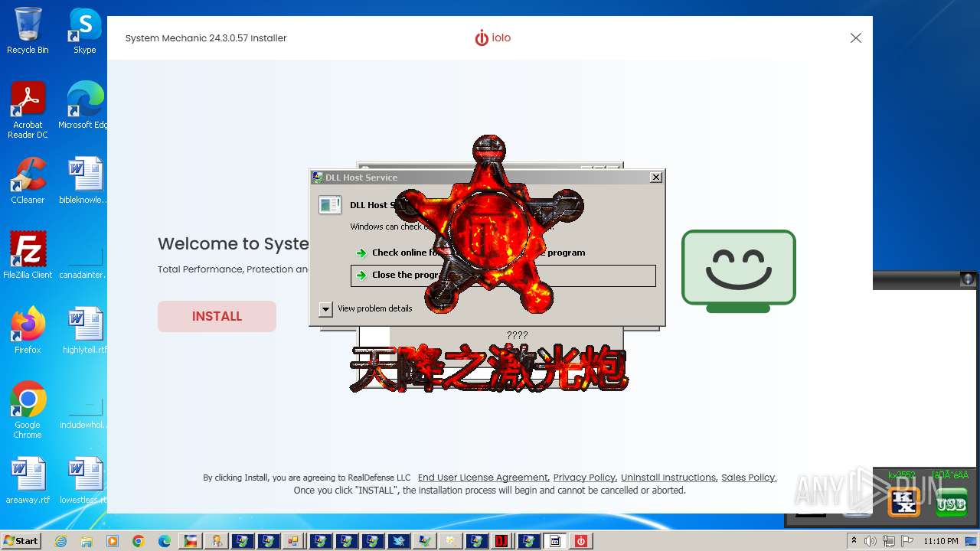Click the System Mechanic 24.3.0.57 Installer title

pyautogui.click(x=206, y=38)
